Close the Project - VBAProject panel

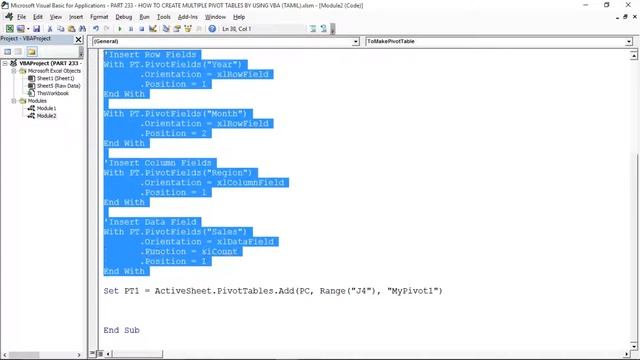click(x=78, y=39)
